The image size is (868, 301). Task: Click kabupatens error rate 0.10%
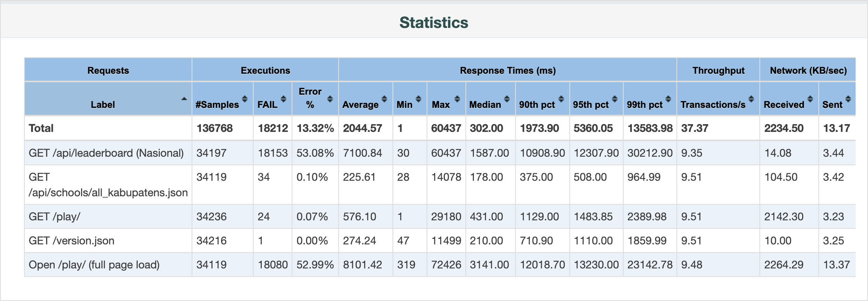pyautogui.click(x=312, y=177)
